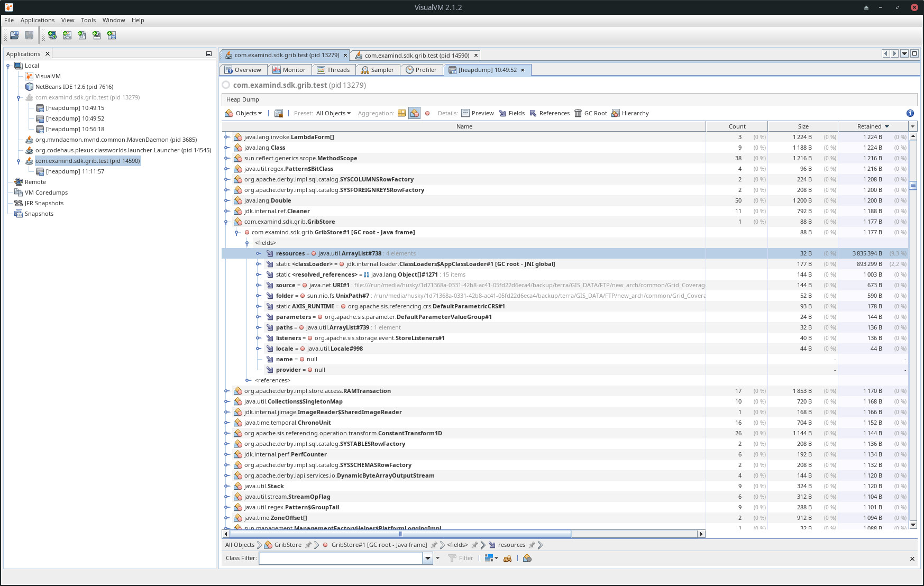
Task: Open the References details view
Action: click(x=550, y=113)
